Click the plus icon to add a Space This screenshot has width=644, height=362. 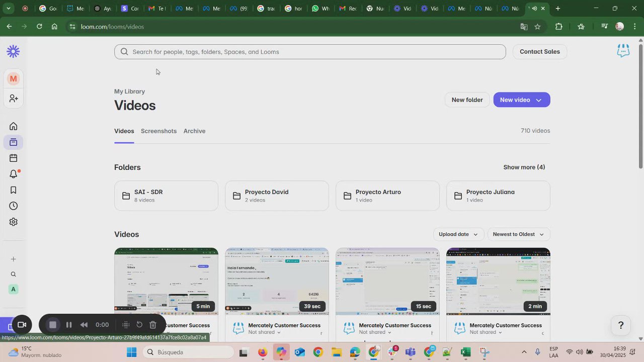click(x=14, y=259)
